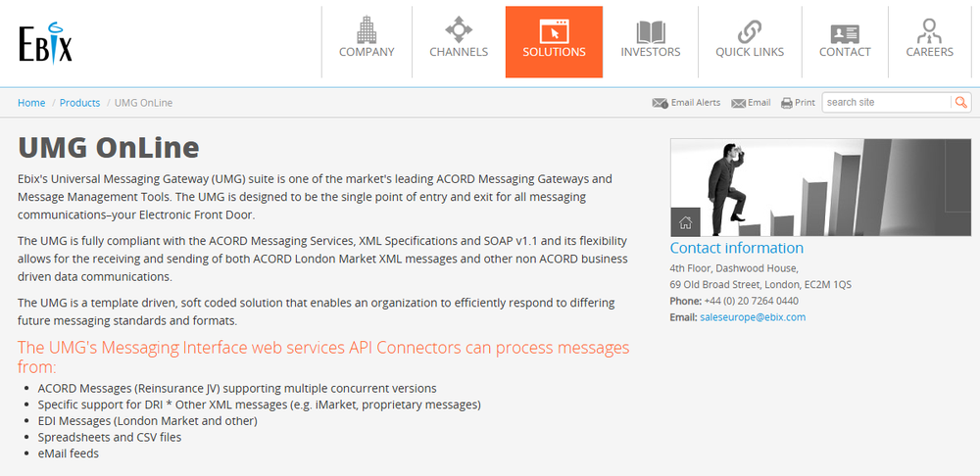The image size is (980, 476).
Task: Click the address line 4th Floor, Dashwood House
Action: [734, 268]
